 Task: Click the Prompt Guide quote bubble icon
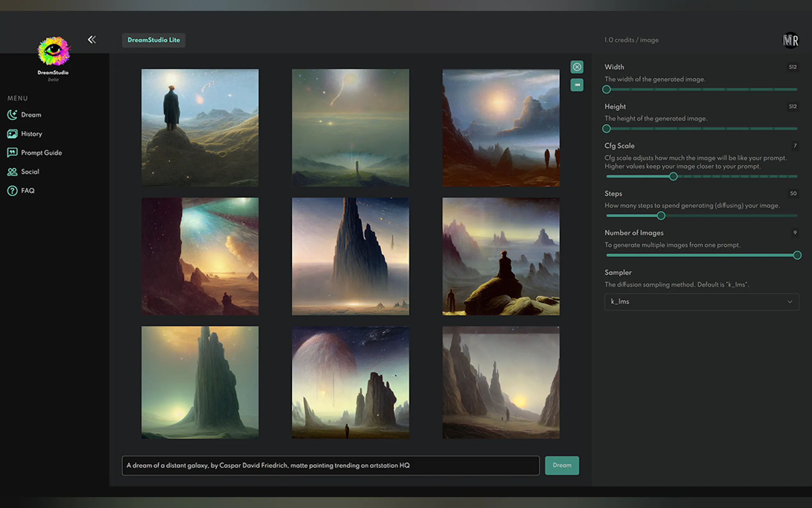pyautogui.click(x=12, y=153)
